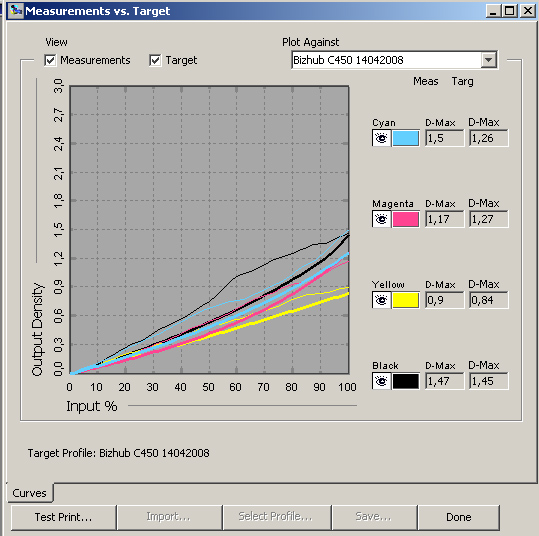Toggle Black curve visibility eye
The width and height of the screenshot is (539, 536).
[x=381, y=381]
